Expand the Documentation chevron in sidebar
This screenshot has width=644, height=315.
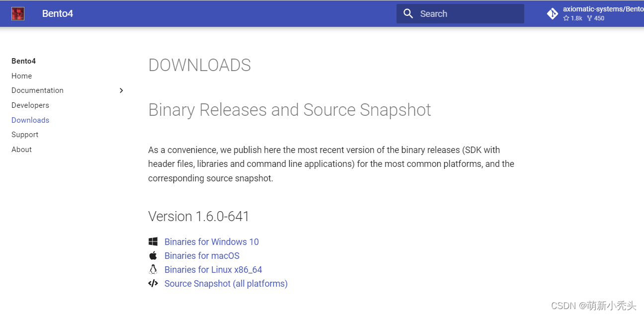coord(121,90)
